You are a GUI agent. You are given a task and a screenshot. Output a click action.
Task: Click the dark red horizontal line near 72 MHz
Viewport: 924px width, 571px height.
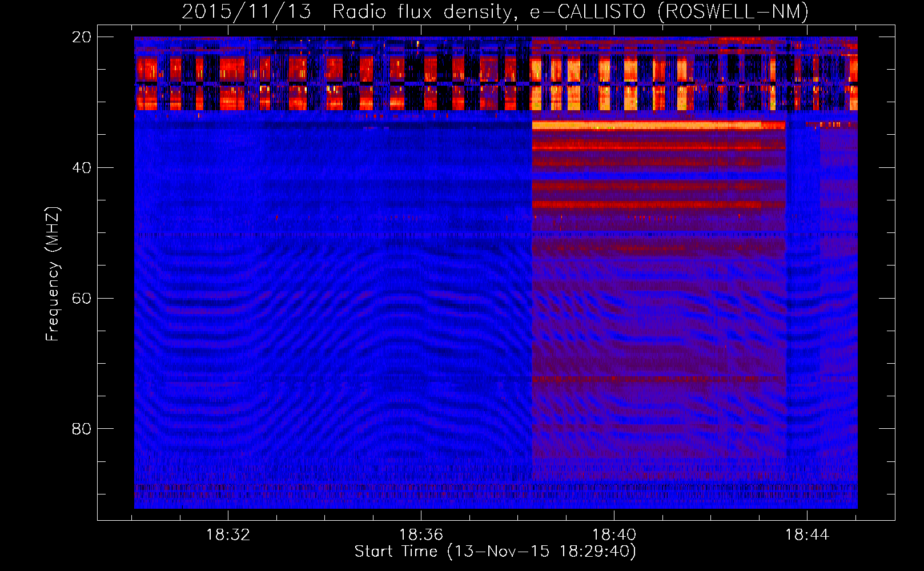tap(658, 379)
